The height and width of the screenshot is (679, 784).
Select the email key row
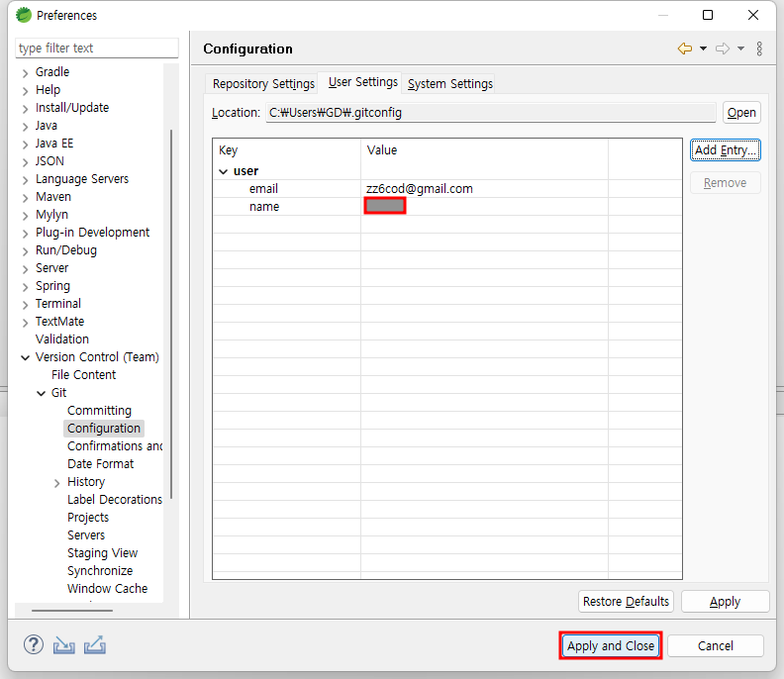263,188
